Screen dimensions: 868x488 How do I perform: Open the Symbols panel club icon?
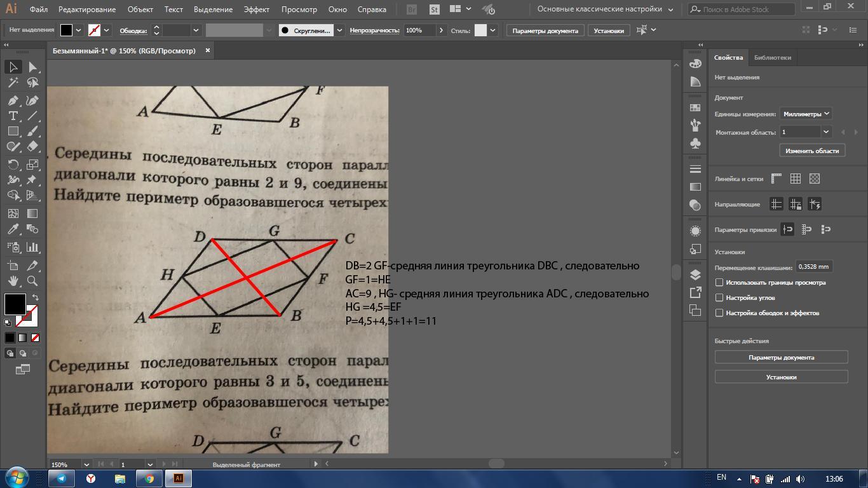point(695,144)
